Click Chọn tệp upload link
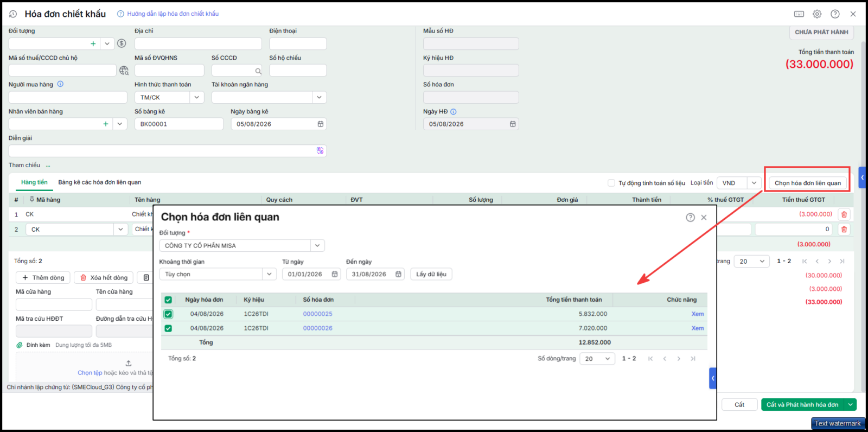Image resolution: width=868 pixels, height=432 pixels. click(x=90, y=373)
